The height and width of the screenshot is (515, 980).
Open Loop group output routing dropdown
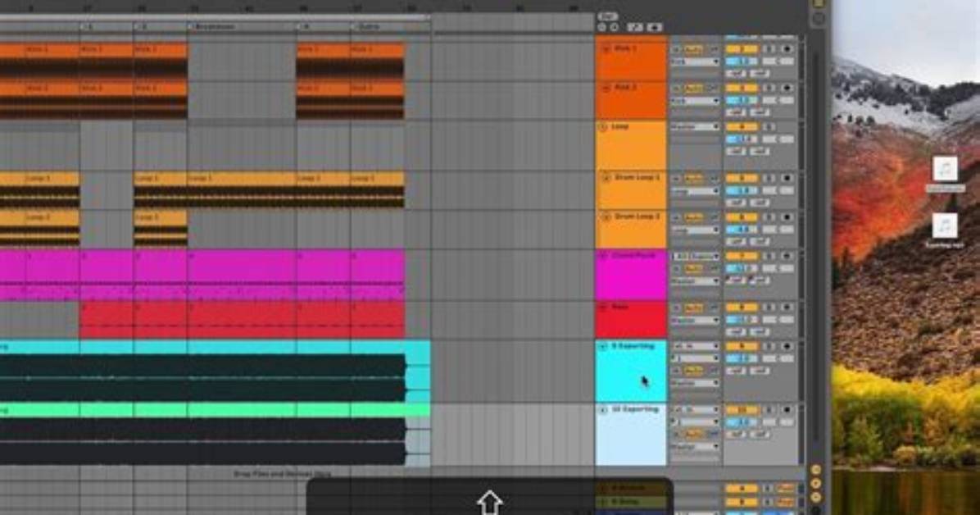695,127
